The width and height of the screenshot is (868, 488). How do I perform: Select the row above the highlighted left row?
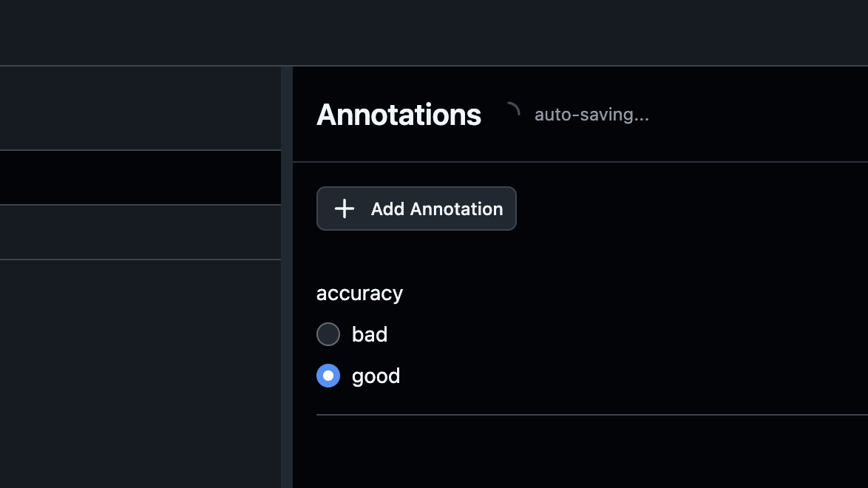pos(140,109)
